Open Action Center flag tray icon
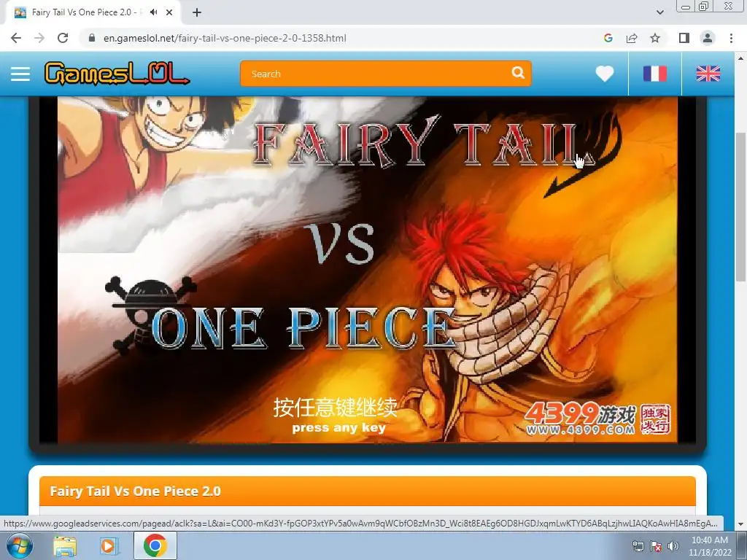Screen dimensions: 747x560 point(656,546)
